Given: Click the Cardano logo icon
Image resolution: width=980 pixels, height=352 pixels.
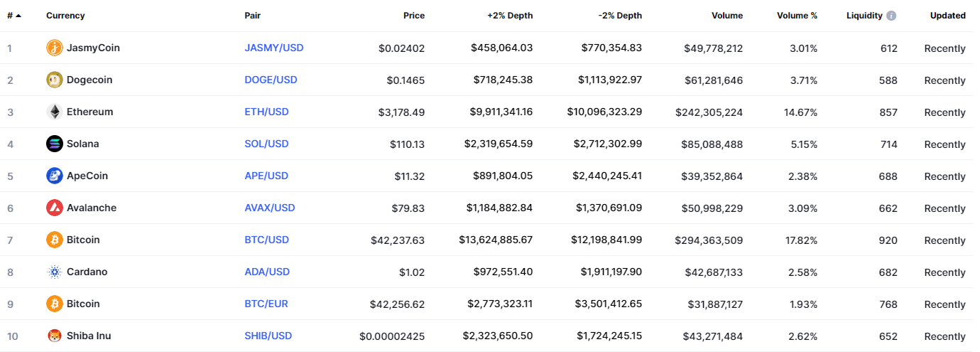Looking at the screenshot, I should (54, 272).
